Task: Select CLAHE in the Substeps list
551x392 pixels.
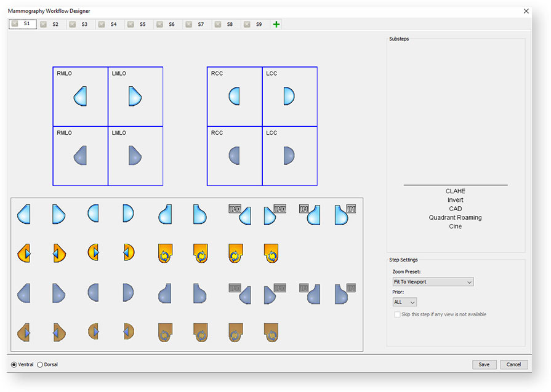Action: click(x=455, y=191)
